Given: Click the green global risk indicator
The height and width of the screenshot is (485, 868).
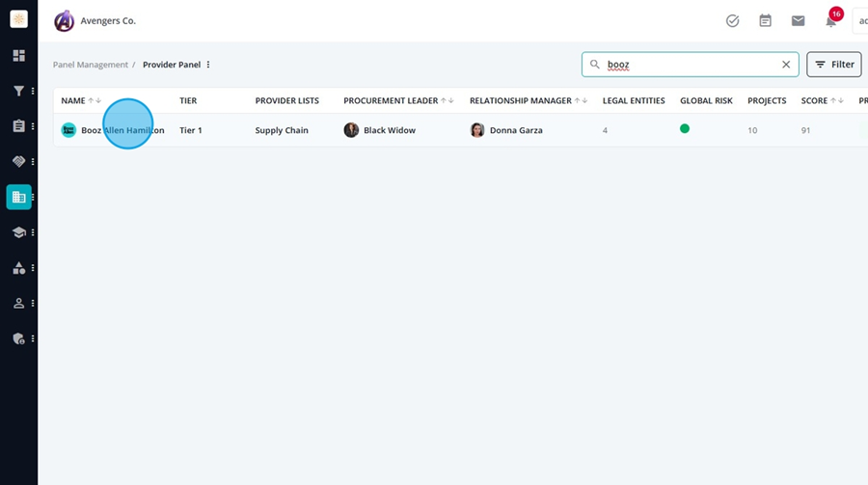Looking at the screenshot, I should tap(685, 128).
